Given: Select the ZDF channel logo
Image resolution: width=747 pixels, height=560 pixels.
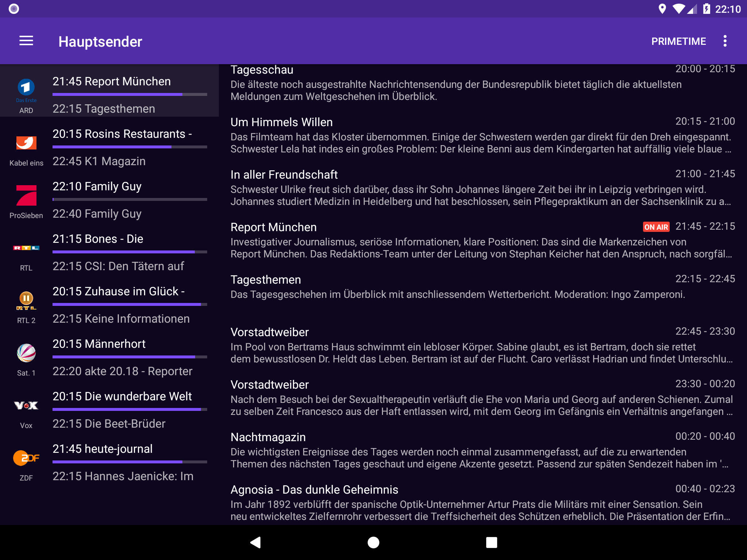Looking at the screenshot, I should click(x=26, y=458).
